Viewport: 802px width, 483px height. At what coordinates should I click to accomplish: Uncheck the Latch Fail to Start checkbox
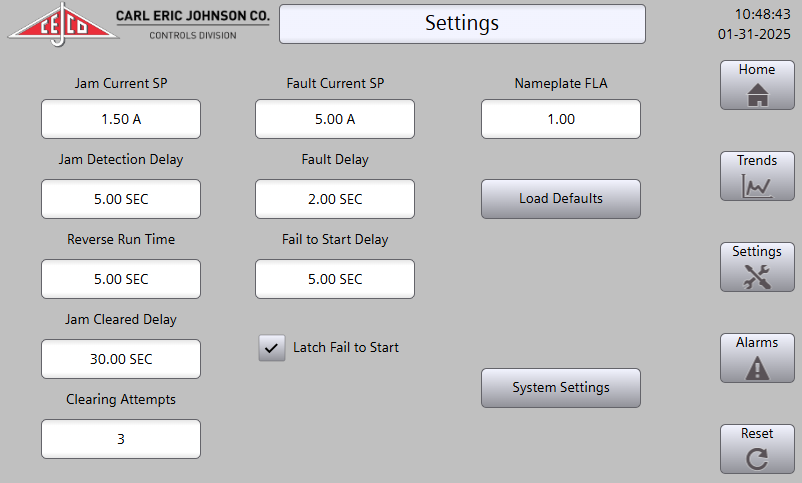(x=272, y=348)
